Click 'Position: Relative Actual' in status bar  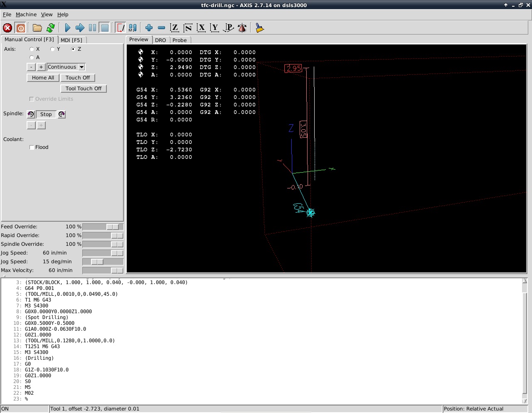[x=473, y=409]
